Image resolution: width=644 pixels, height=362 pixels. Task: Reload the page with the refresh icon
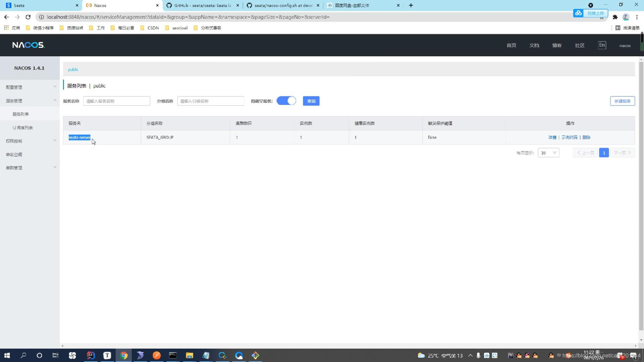[x=28, y=17]
